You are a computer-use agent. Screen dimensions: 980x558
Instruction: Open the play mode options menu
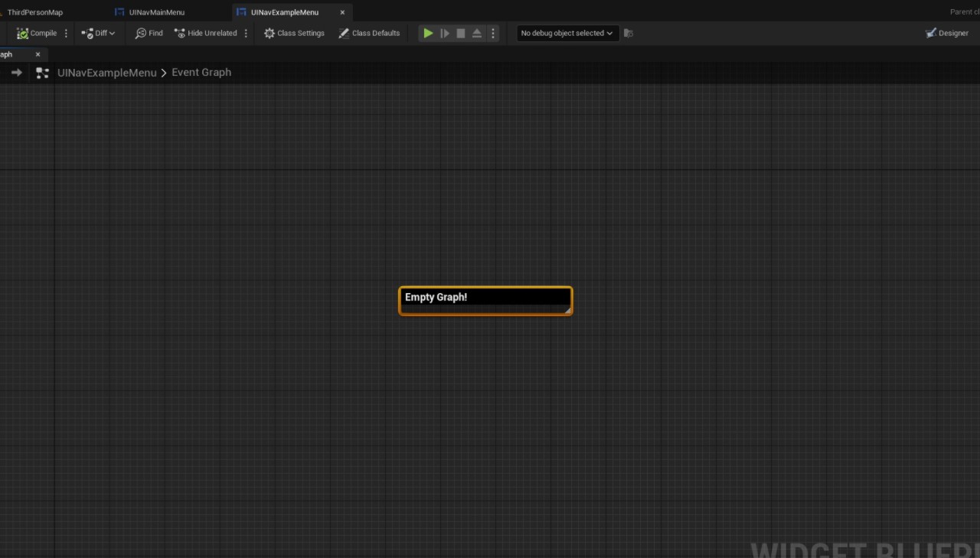click(493, 33)
